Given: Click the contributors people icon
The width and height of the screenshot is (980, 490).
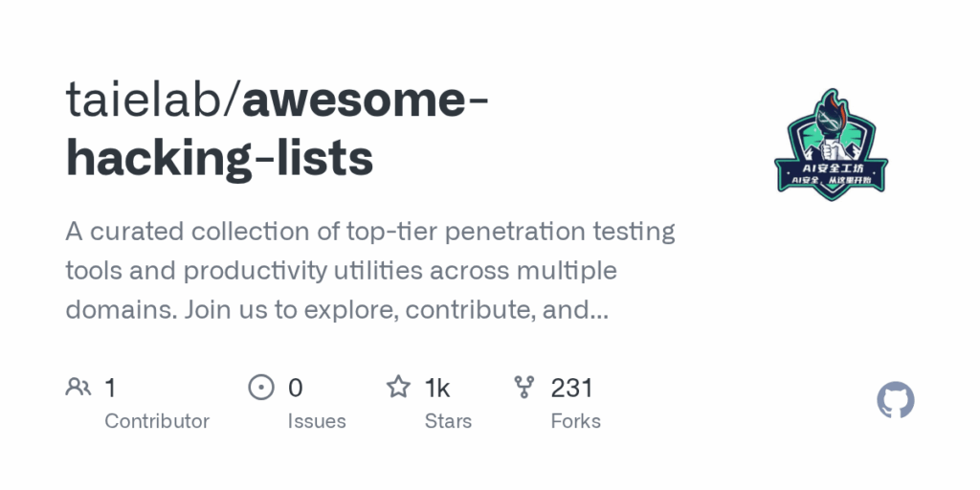Looking at the screenshot, I should coord(78,387).
